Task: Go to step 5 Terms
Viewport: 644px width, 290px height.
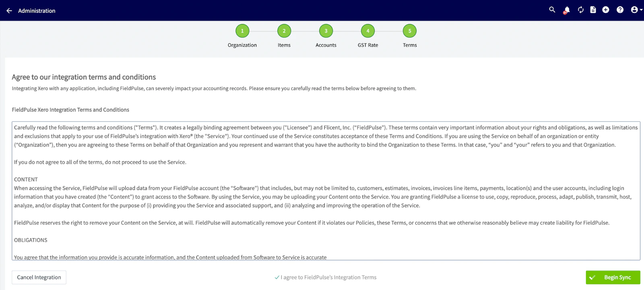Action: [x=410, y=31]
